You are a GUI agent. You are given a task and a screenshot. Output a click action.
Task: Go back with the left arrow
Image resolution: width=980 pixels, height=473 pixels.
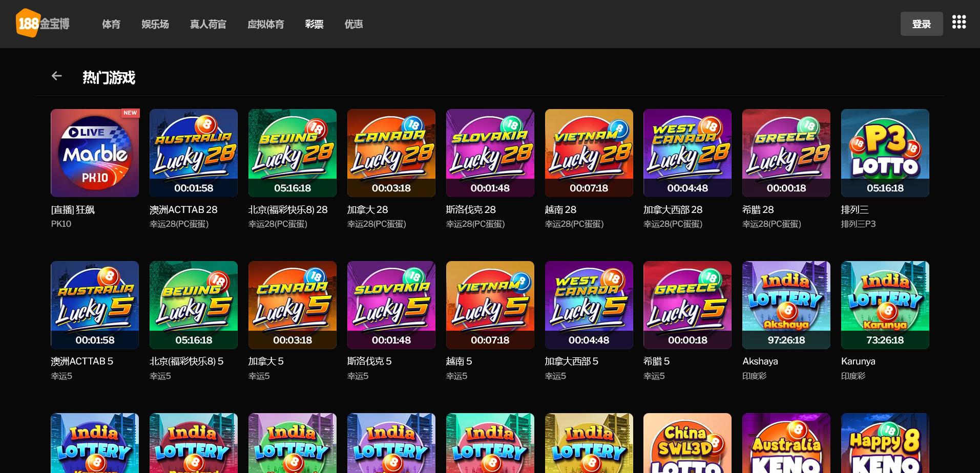[56, 76]
